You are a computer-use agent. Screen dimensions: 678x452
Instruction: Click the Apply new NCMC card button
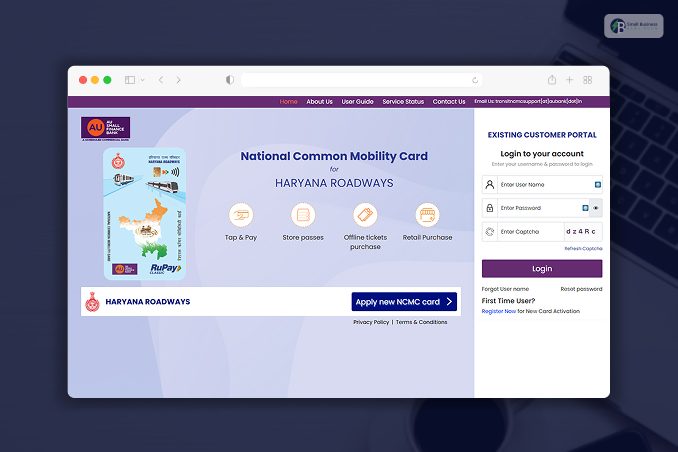coord(404,301)
